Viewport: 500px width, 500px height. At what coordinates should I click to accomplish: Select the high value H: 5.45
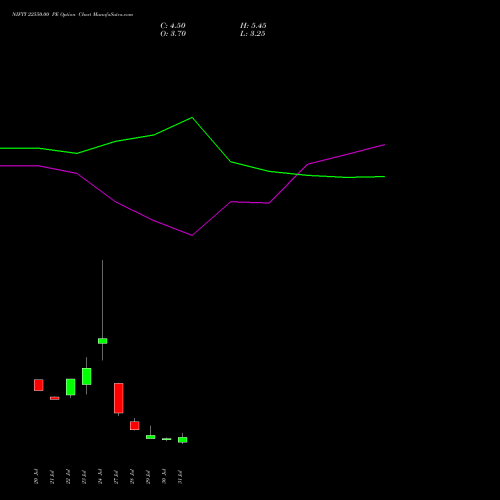[253, 26]
